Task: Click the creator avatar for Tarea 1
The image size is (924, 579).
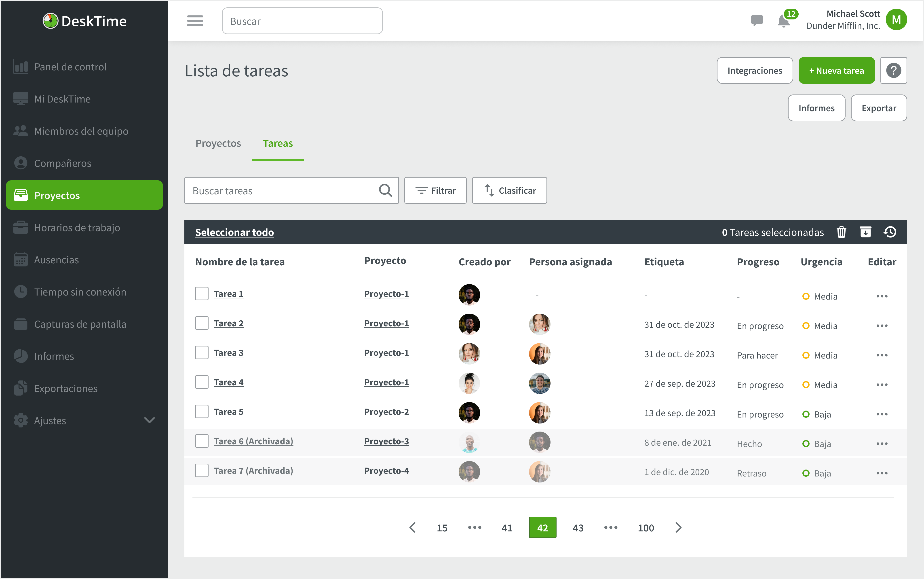Action: pyautogui.click(x=469, y=294)
